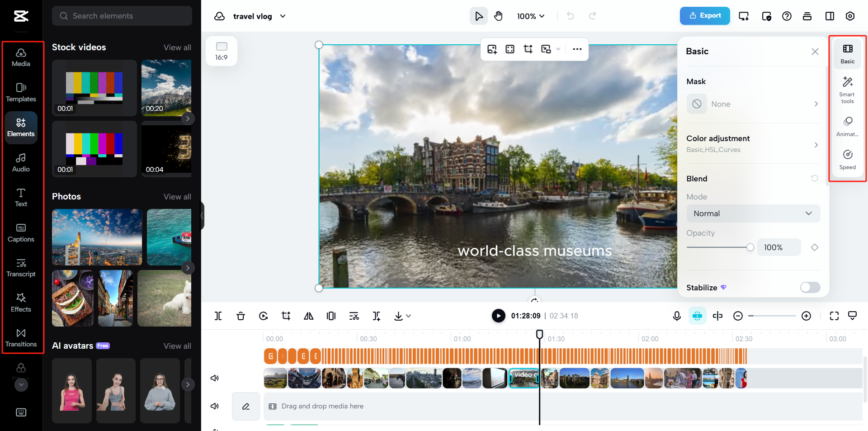
Task: Click View all next to Stock videos
Action: point(177,47)
